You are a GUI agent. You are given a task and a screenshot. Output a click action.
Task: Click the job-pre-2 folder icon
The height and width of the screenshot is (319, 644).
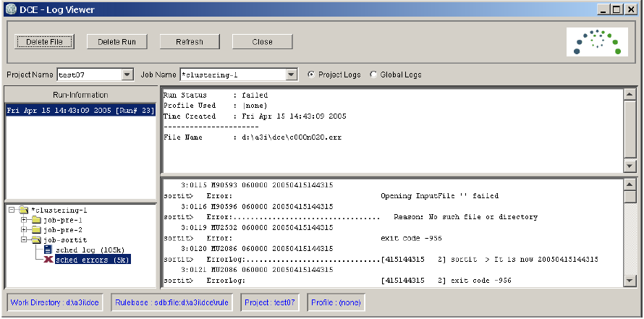point(35,230)
